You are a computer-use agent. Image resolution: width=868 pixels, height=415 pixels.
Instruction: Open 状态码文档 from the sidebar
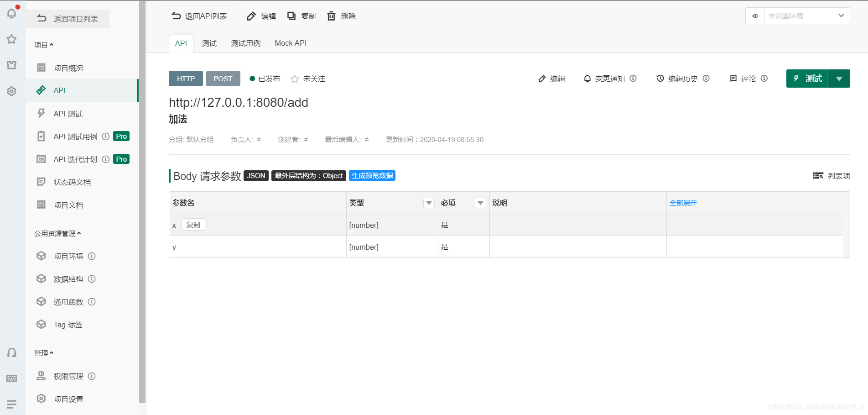pos(69,182)
